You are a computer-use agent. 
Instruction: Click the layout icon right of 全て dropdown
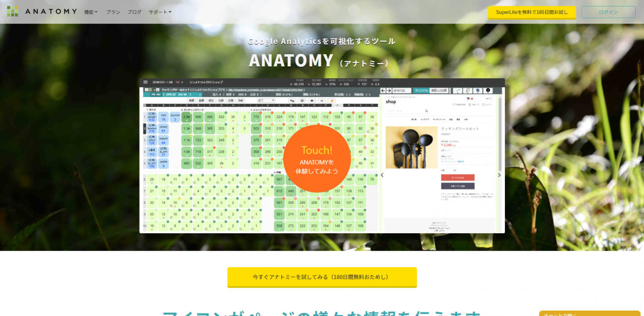[x=292, y=100]
